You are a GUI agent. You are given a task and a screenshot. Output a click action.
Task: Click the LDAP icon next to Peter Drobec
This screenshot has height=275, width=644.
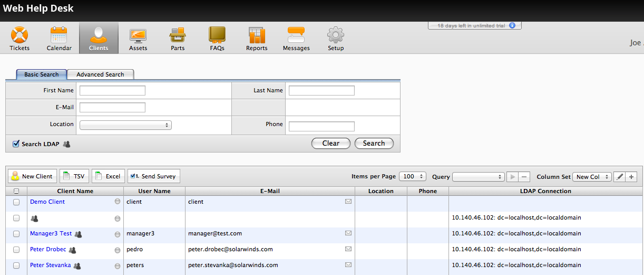[x=73, y=250]
